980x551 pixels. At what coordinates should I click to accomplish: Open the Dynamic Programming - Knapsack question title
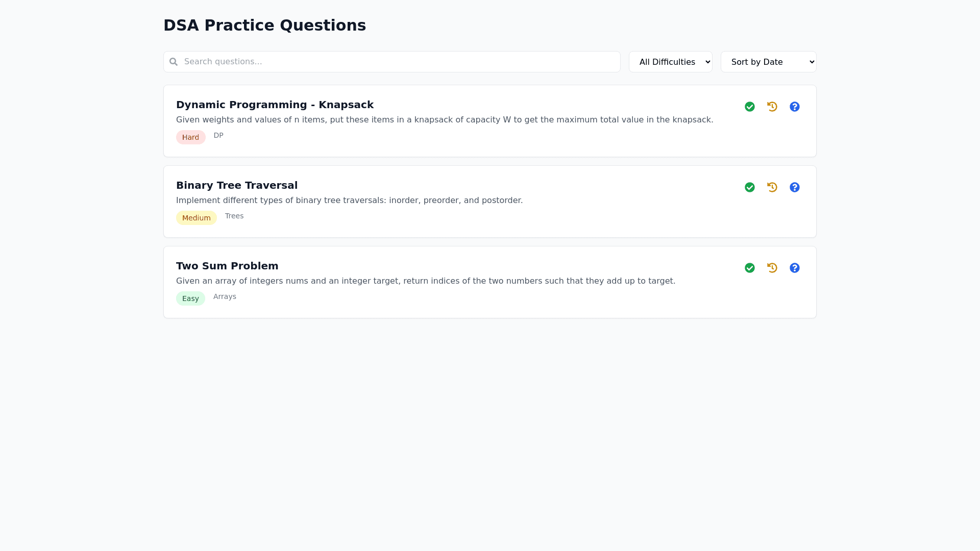point(275,105)
